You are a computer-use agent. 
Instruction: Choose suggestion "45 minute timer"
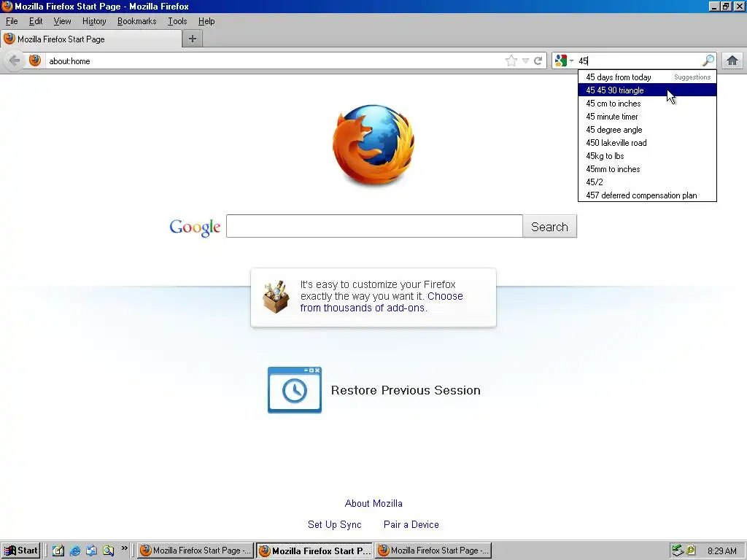647,116
